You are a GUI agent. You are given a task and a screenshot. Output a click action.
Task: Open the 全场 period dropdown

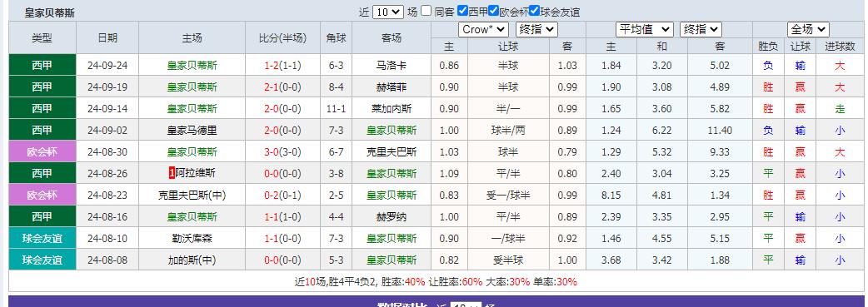click(808, 29)
